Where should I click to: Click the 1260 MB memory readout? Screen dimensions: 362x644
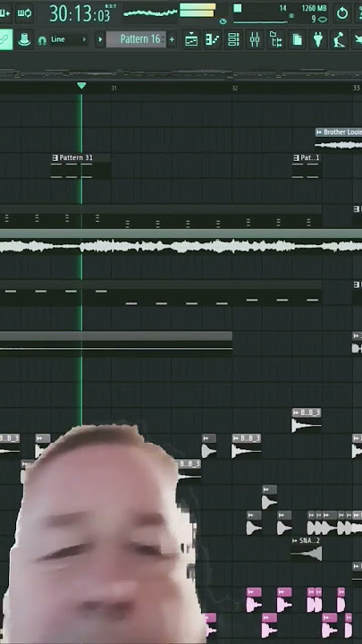point(315,8)
